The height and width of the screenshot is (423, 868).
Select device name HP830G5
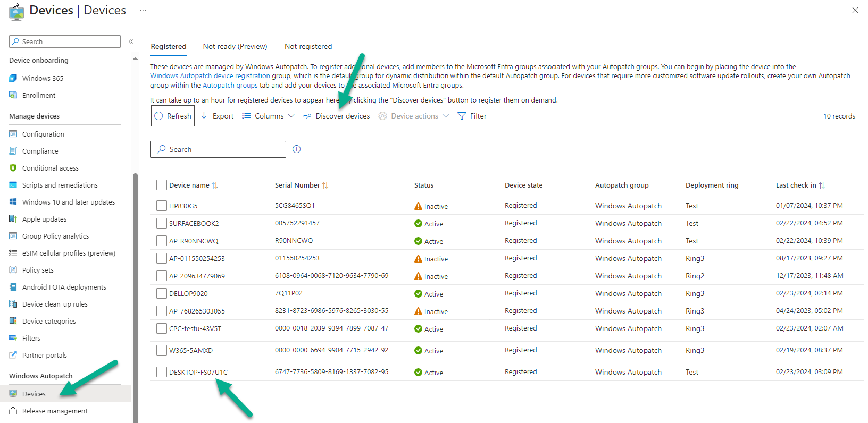point(183,206)
